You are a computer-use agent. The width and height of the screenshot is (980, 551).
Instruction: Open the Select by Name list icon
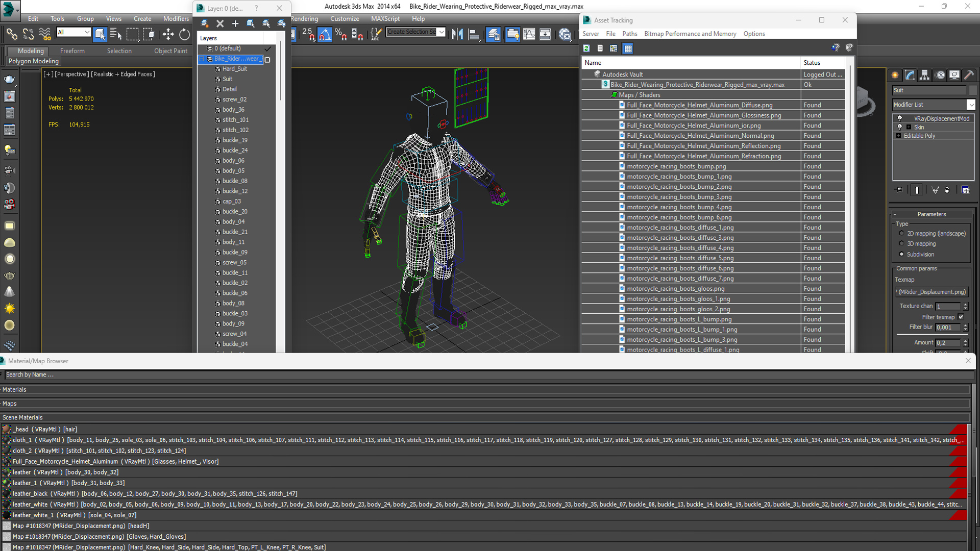click(116, 34)
